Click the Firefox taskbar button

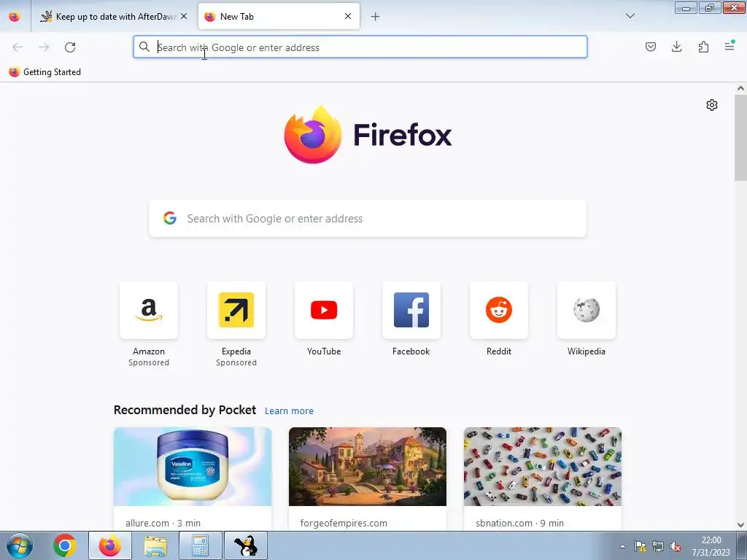[x=110, y=545]
